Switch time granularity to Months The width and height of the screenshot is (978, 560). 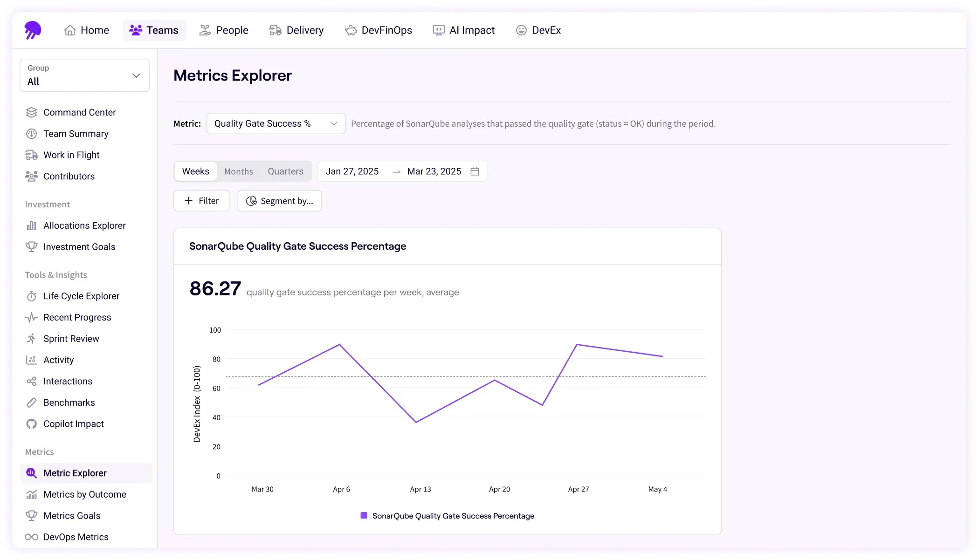tap(238, 171)
